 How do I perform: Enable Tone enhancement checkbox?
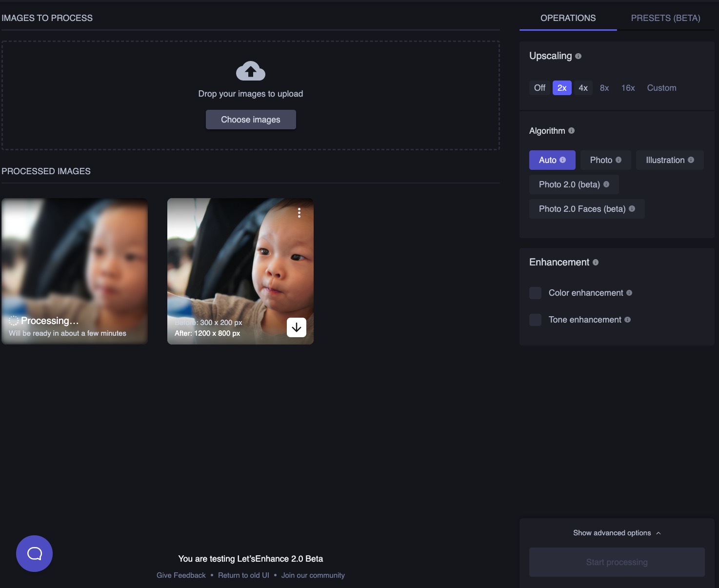535,320
